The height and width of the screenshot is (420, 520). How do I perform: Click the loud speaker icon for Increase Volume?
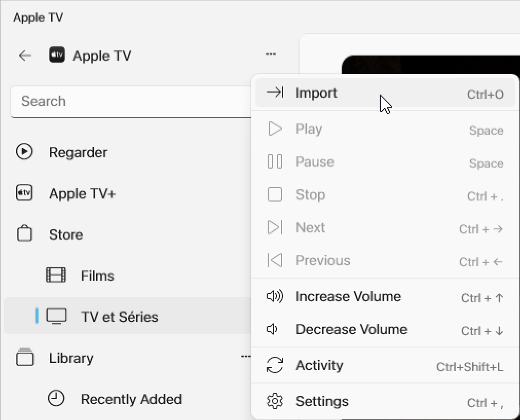pos(275,296)
